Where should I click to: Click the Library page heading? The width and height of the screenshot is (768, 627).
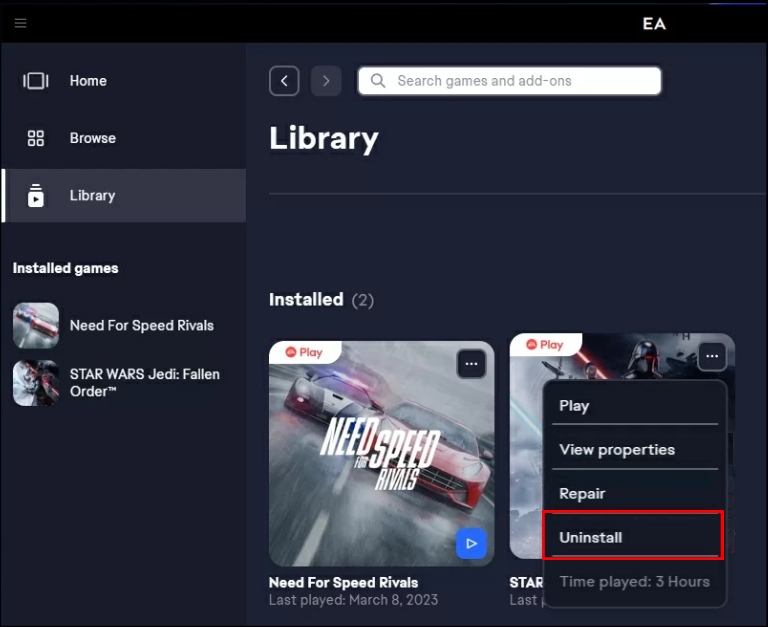tap(324, 138)
